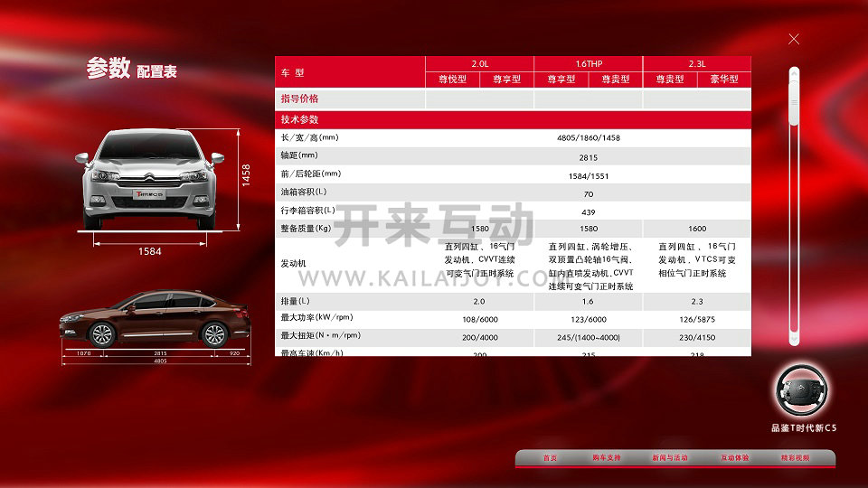Click the 参数 配置表 title
This screenshot has width=868, height=488.
pyautogui.click(x=132, y=69)
